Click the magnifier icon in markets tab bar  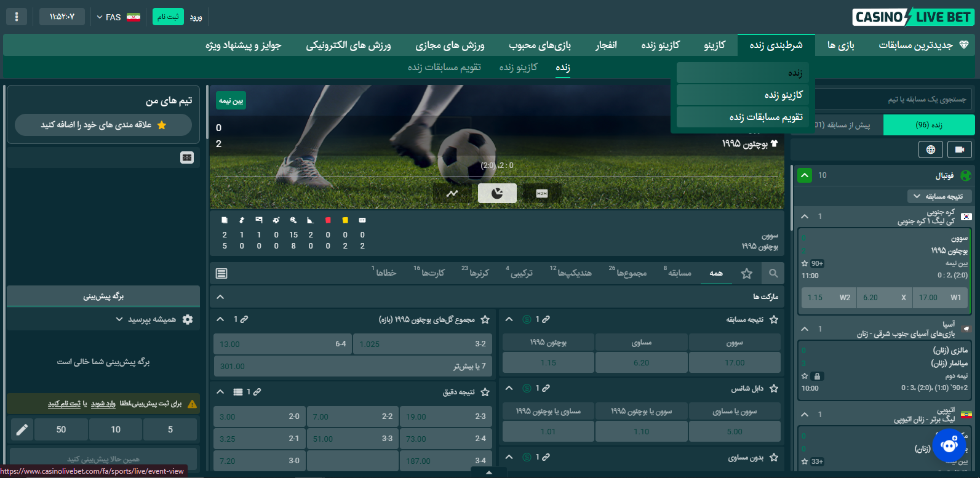click(773, 273)
